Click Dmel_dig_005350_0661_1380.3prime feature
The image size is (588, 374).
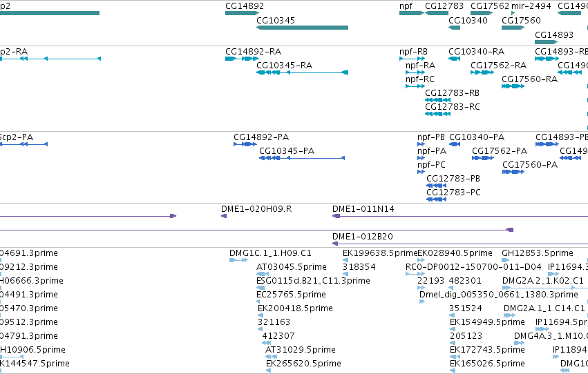(422, 302)
